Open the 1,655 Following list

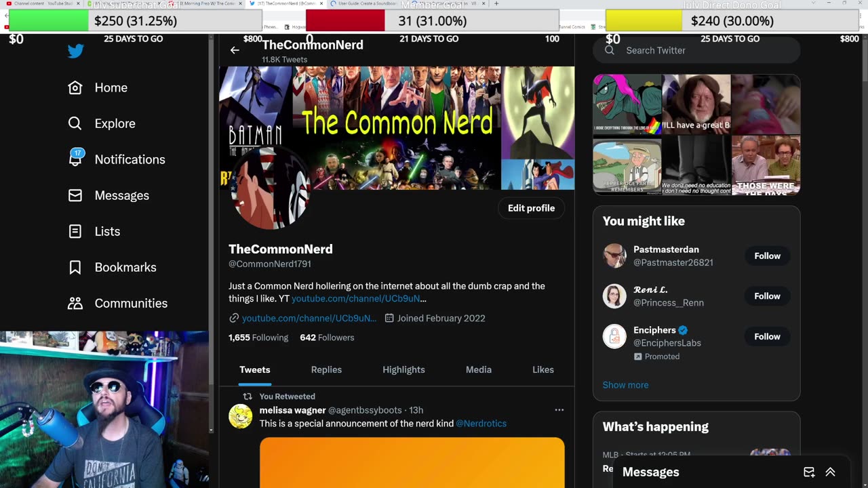(x=258, y=338)
